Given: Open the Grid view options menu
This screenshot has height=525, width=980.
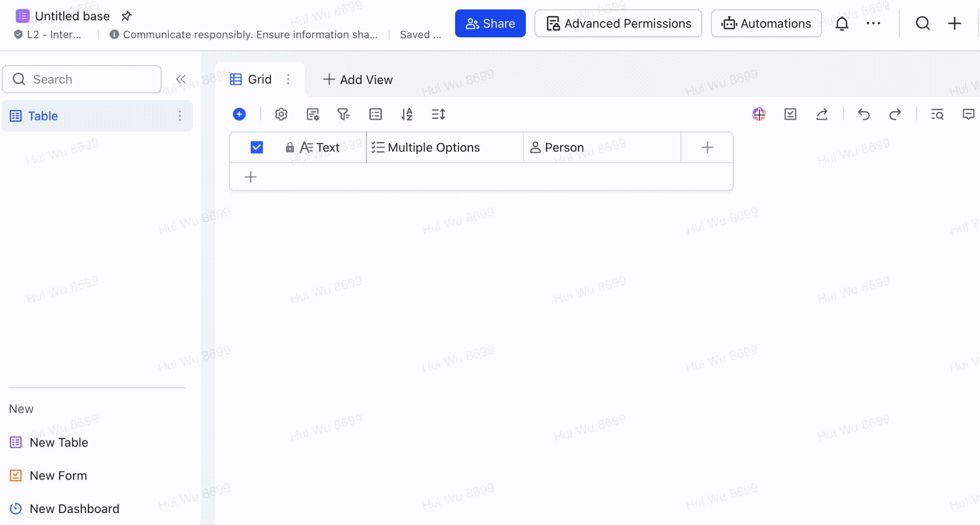Looking at the screenshot, I should [x=288, y=79].
